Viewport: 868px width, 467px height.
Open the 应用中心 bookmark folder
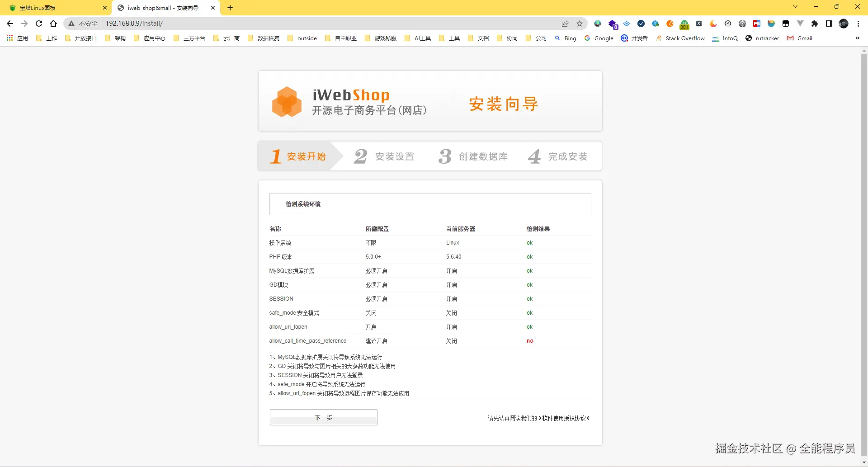coord(150,38)
